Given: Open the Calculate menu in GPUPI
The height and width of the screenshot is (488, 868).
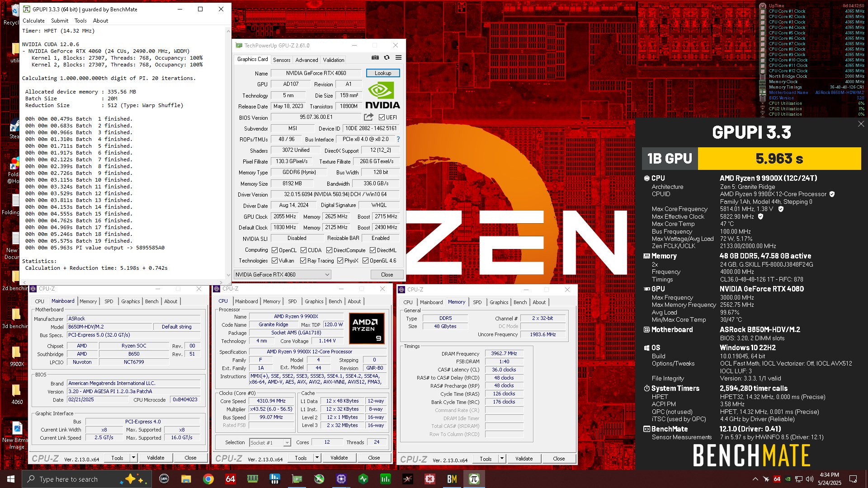Looking at the screenshot, I should click(33, 21).
